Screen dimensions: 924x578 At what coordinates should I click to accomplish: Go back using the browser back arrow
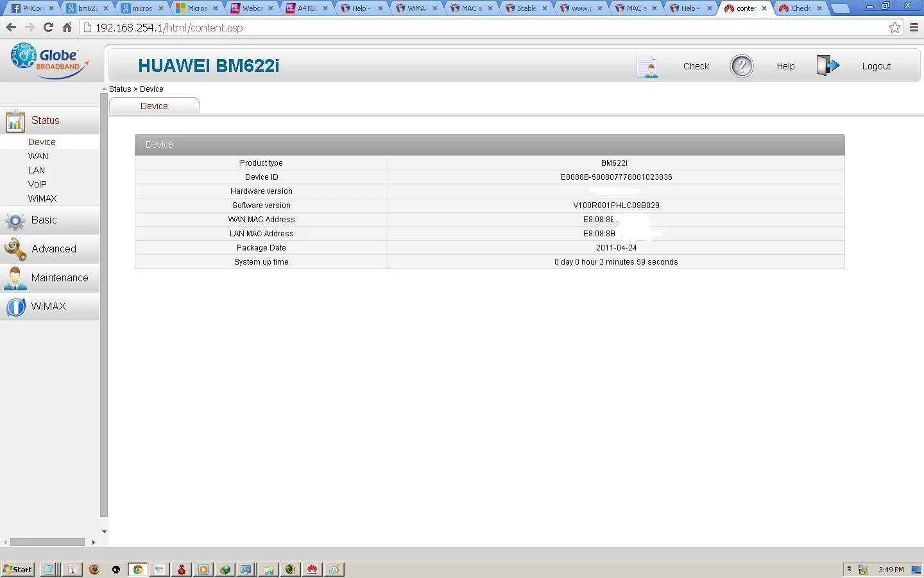[11, 28]
